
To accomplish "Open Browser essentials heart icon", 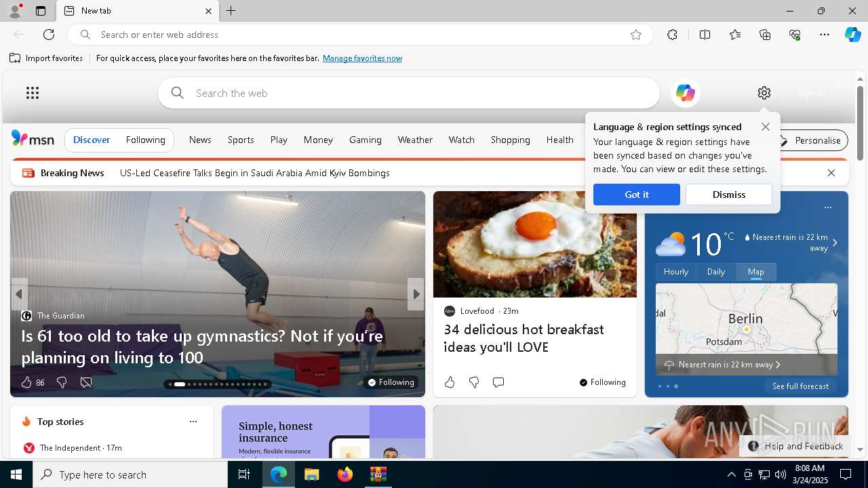I will pos(795,35).
